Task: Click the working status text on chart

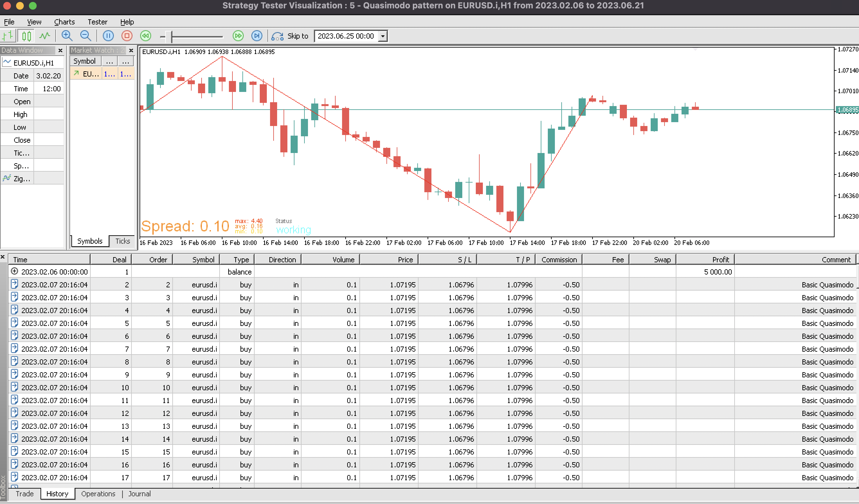Action: [294, 230]
